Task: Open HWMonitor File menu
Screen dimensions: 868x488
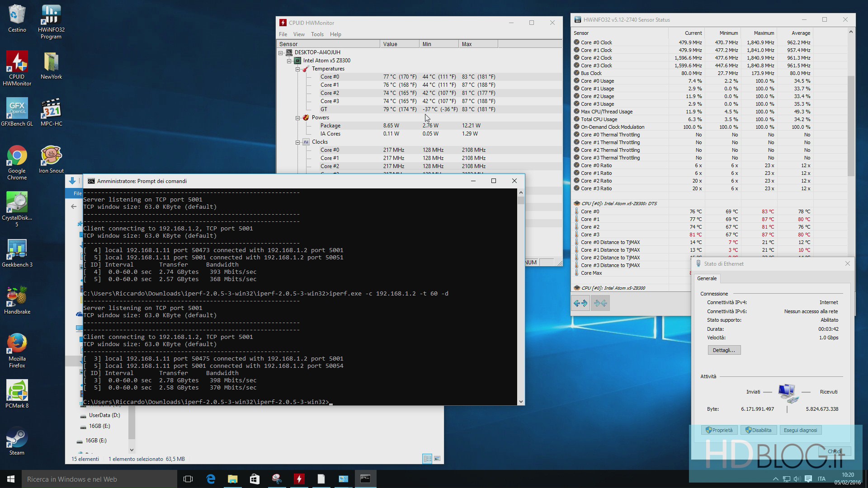Action: point(283,34)
